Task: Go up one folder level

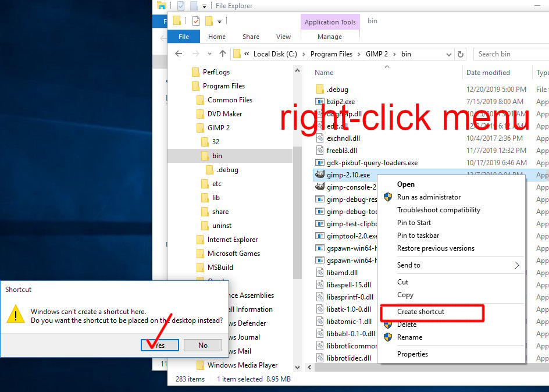Action: (x=223, y=54)
